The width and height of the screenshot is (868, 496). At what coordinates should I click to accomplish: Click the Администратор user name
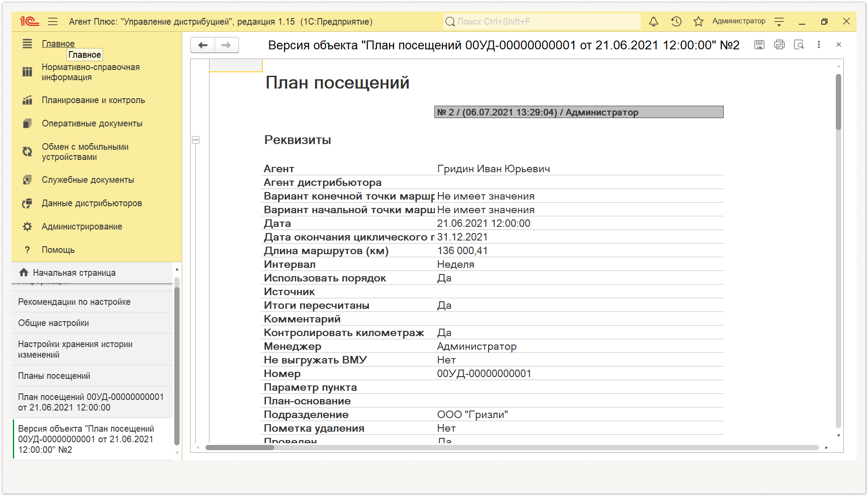[x=739, y=21]
